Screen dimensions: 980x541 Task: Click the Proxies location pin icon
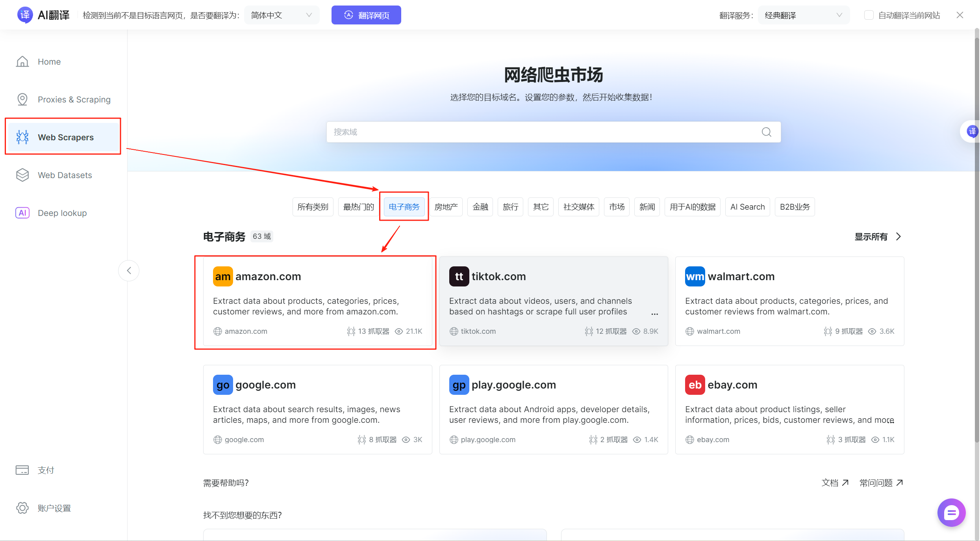point(22,99)
